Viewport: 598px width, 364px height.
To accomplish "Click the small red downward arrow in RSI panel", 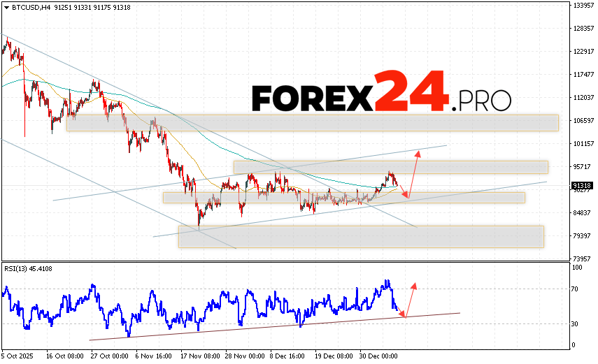I will pos(400,313).
